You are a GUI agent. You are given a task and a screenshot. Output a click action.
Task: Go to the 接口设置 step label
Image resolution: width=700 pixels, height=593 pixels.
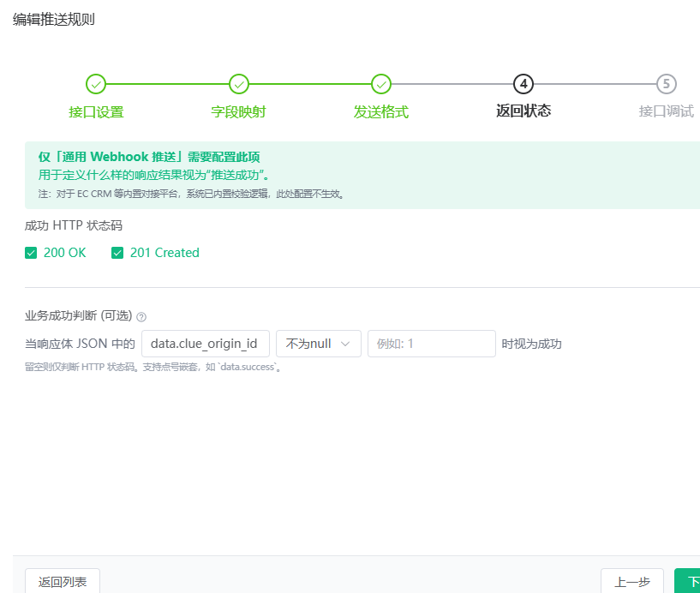click(x=96, y=111)
